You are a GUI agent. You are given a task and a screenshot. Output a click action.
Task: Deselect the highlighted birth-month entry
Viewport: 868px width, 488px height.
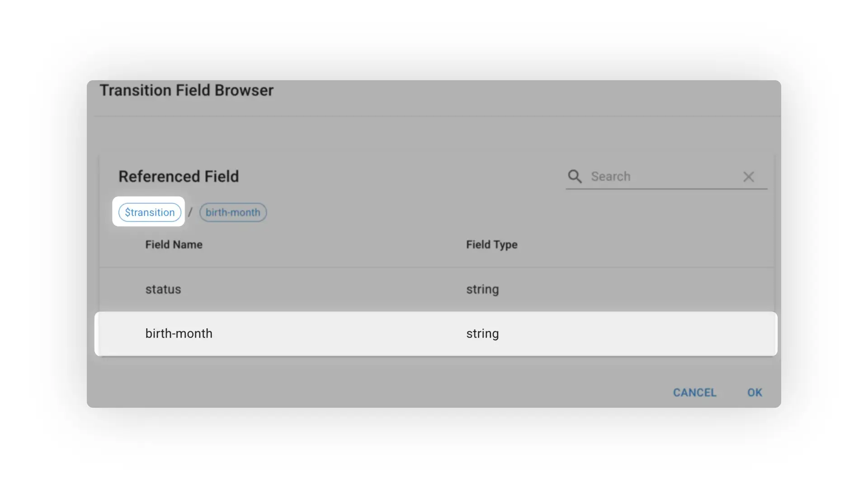[179, 333]
